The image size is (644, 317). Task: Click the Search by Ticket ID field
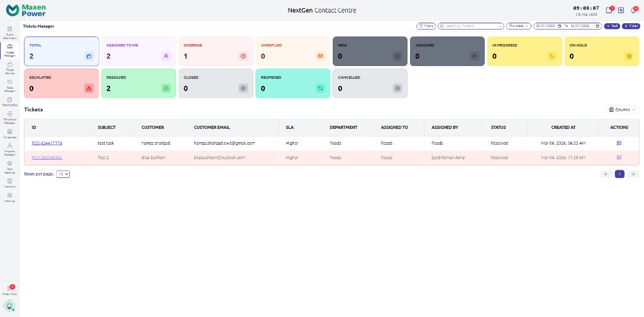(x=472, y=26)
